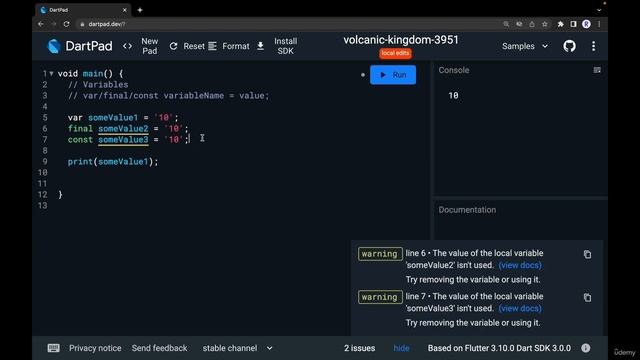Click the someValue3 variable on line 7
Viewport: 640px width, 360px height.
coord(123,140)
